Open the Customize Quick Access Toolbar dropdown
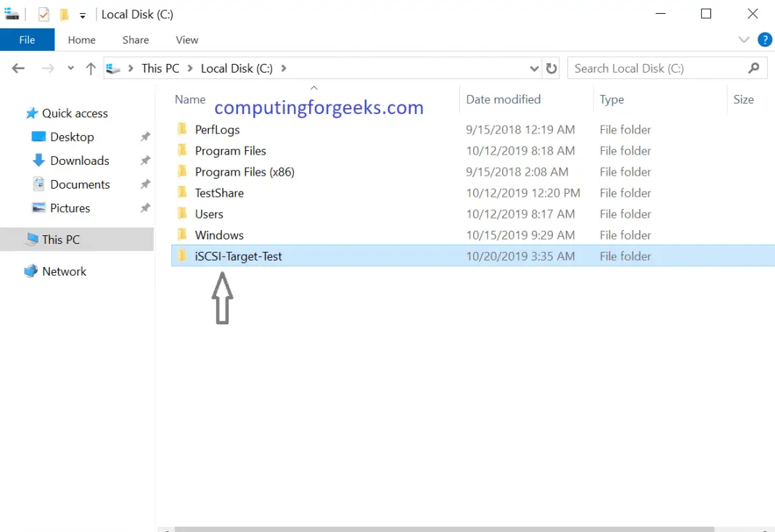The height and width of the screenshot is (532, 775). tap(83, 15)
